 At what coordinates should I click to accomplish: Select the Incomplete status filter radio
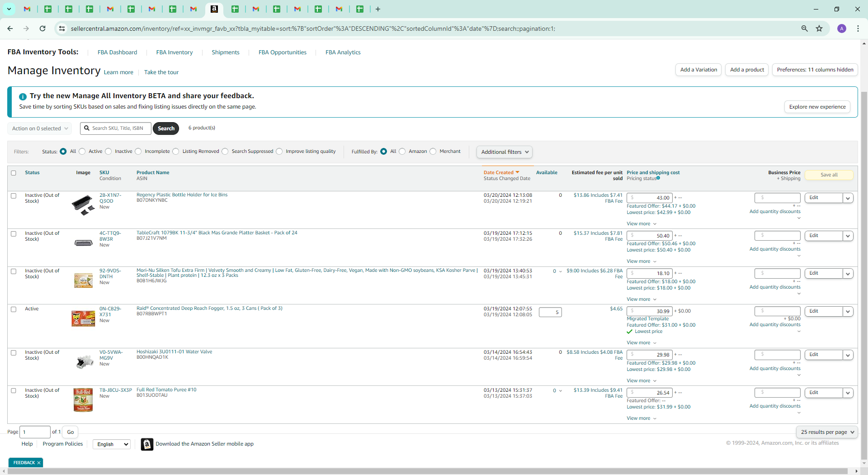138,152
